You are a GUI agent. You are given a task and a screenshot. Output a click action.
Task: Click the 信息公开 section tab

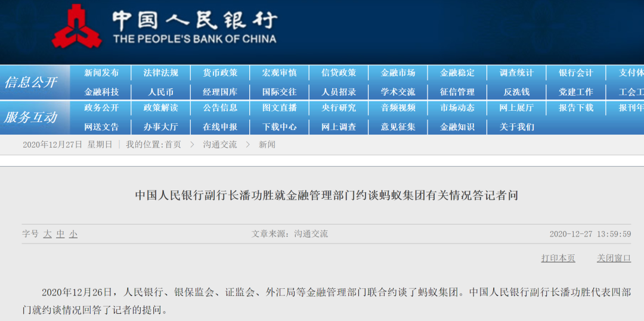click(30, 82)
